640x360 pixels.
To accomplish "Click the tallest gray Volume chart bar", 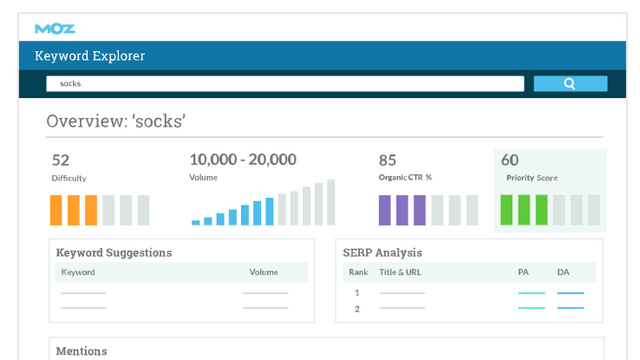I will coord(331,202).
